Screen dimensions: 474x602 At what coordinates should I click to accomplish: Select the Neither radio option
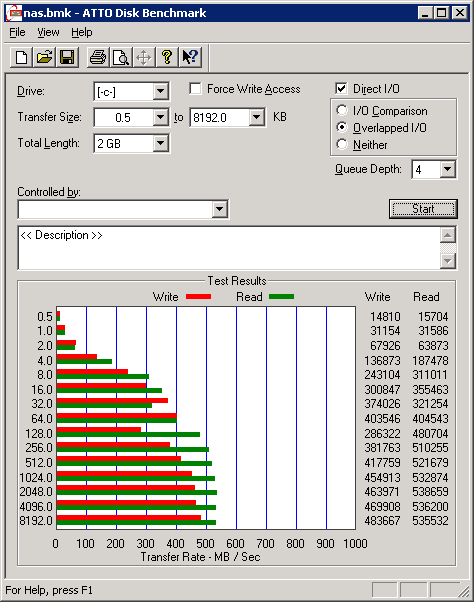342,144
